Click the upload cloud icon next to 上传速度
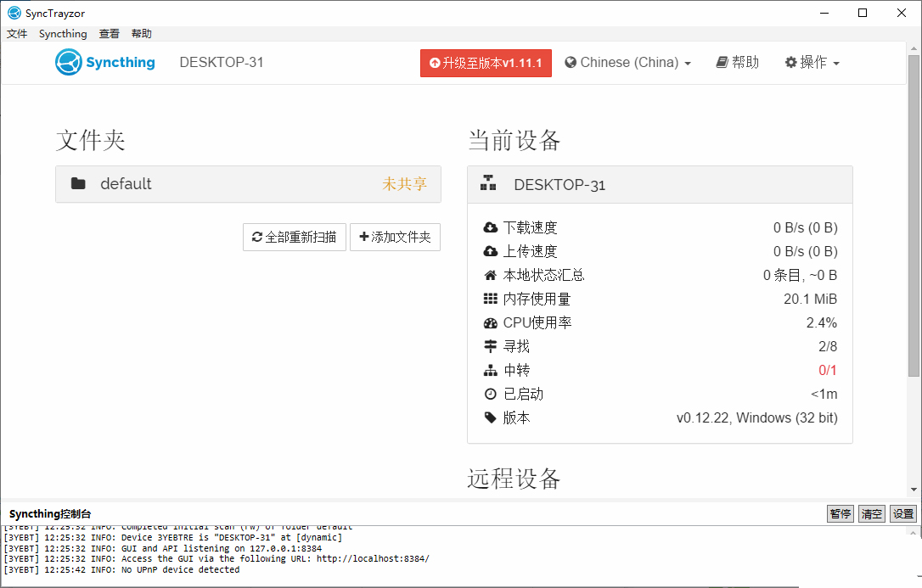 [x=491, y=251]
